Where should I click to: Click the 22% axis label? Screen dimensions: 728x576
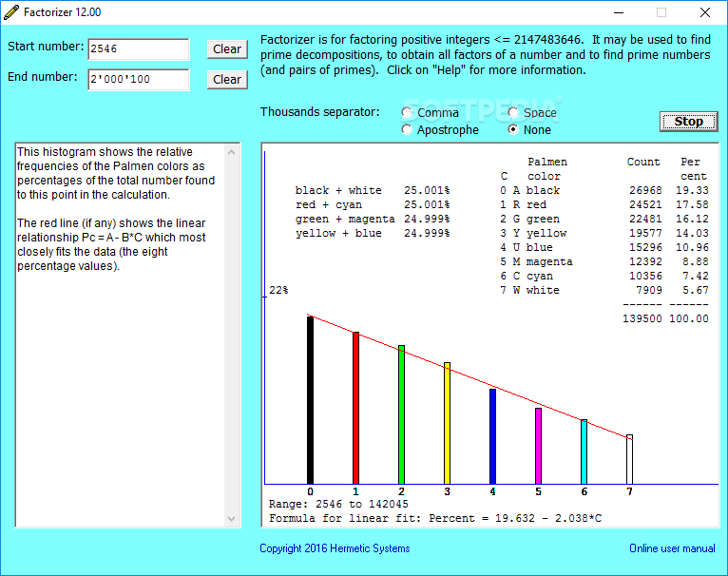tap(278, 290)
